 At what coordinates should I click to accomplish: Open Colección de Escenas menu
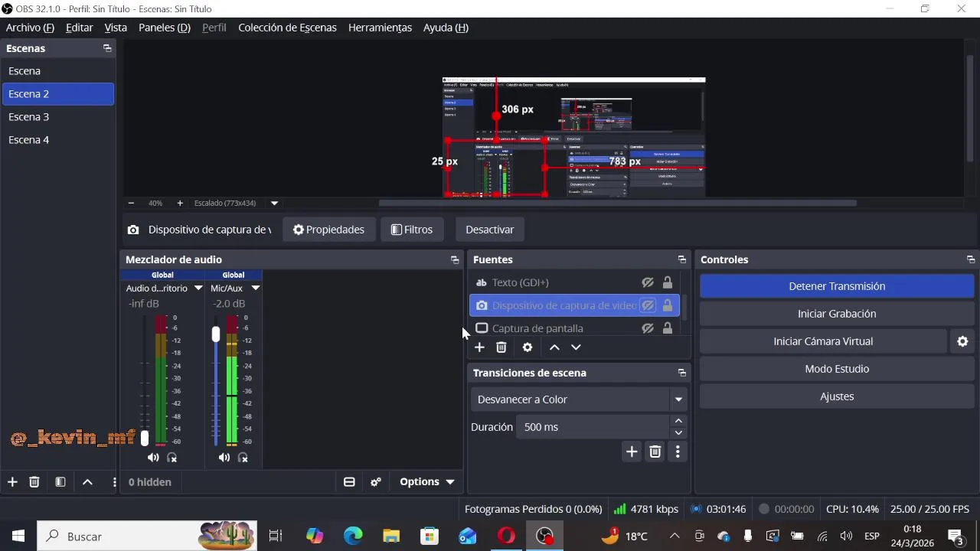click(287, 28)
